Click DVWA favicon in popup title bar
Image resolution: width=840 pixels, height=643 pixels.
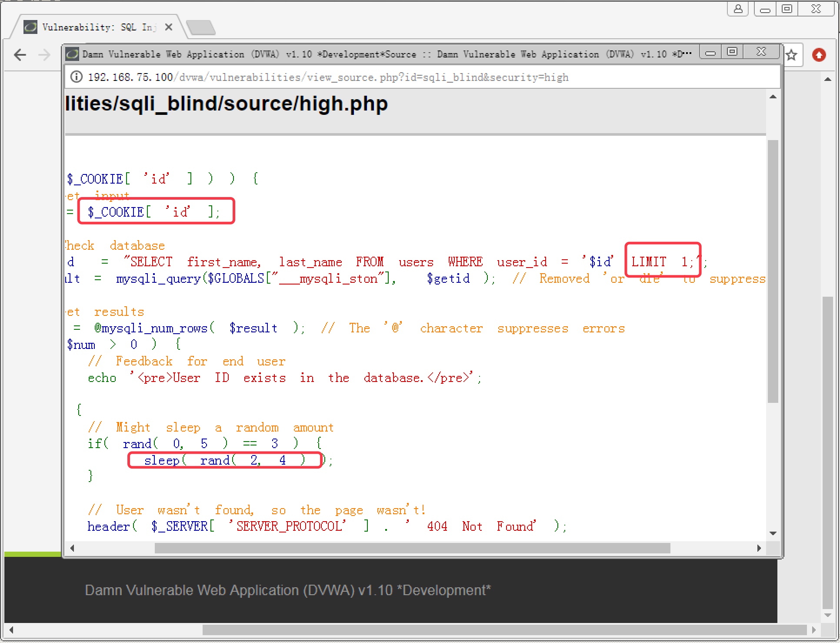click(x=72, y=54)
